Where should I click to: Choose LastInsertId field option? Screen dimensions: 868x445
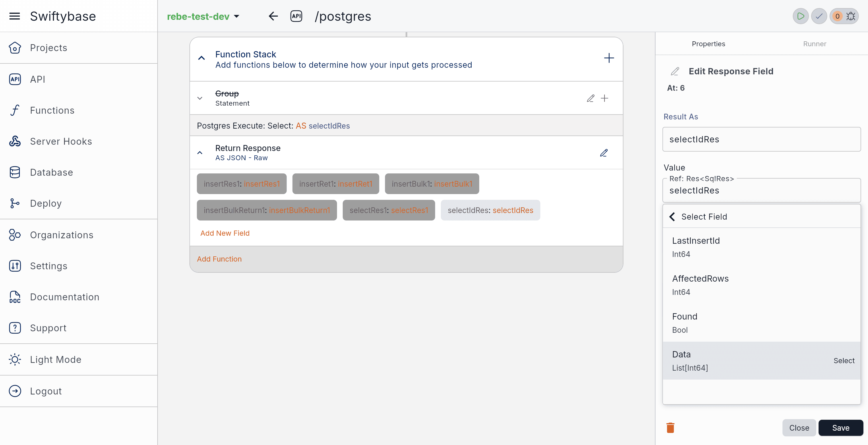(x=762, y=247)
